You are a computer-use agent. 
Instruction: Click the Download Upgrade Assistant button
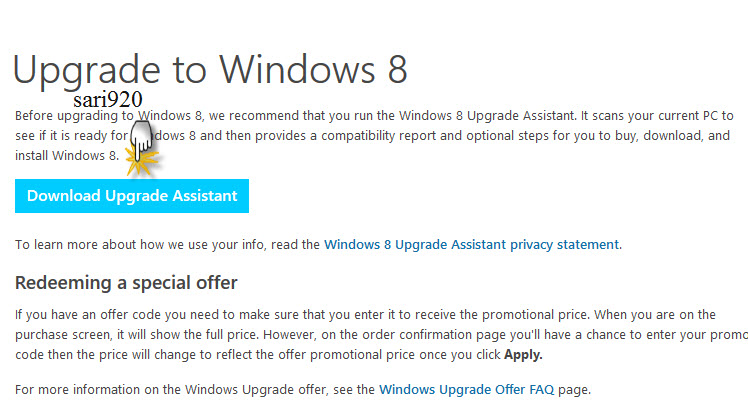click(x=132, y=196)
